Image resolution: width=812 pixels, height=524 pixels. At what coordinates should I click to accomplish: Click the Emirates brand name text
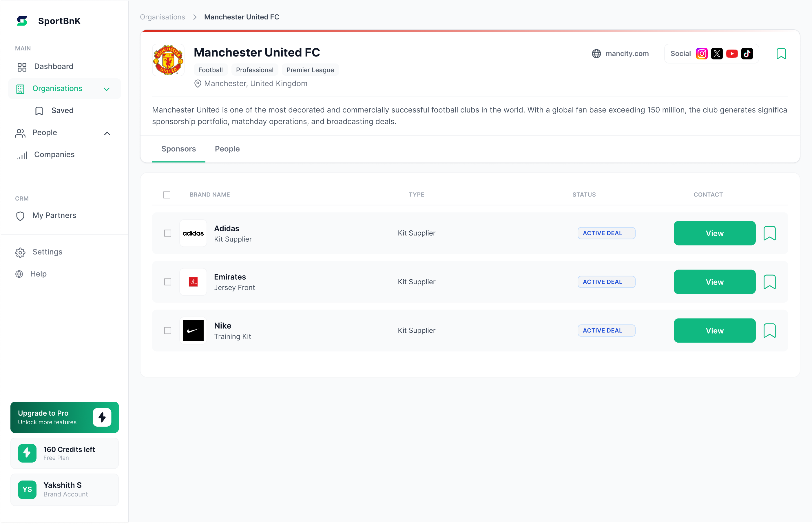(x=230, y=277)
